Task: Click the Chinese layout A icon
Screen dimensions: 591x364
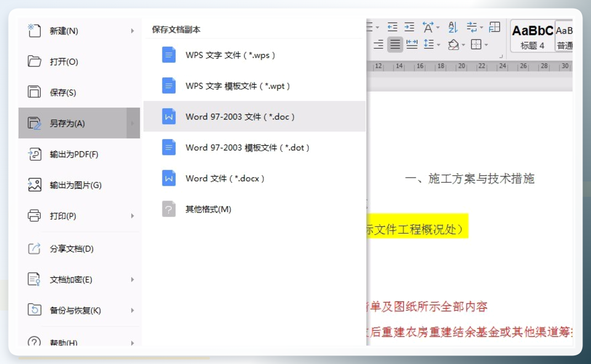Action: pyautogui.click(x=428, y=28)
